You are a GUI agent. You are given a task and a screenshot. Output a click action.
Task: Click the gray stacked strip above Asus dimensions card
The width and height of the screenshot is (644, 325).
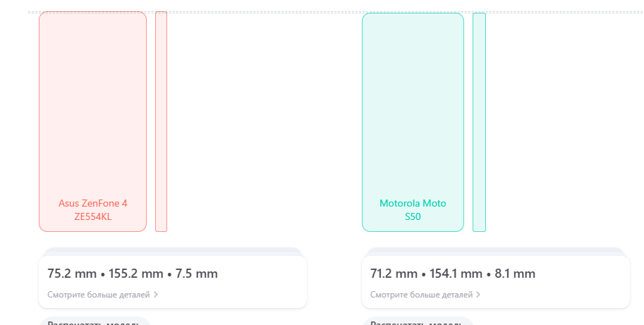point(172,251)
